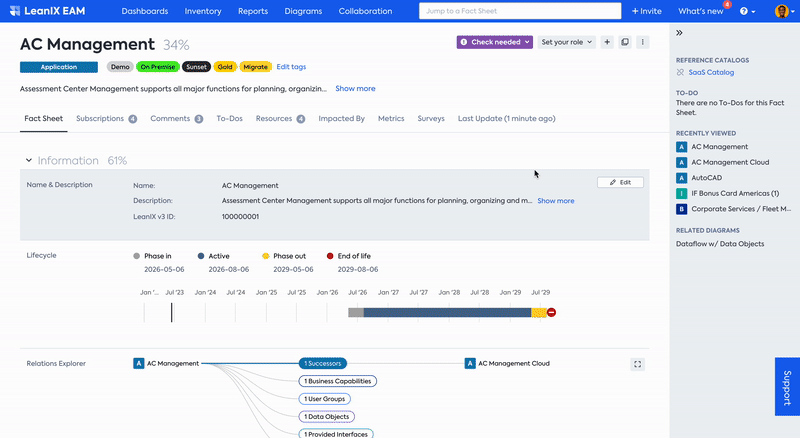Open the help question mark menu
This screenshot has width=800, height=438.
click(747, 11)
